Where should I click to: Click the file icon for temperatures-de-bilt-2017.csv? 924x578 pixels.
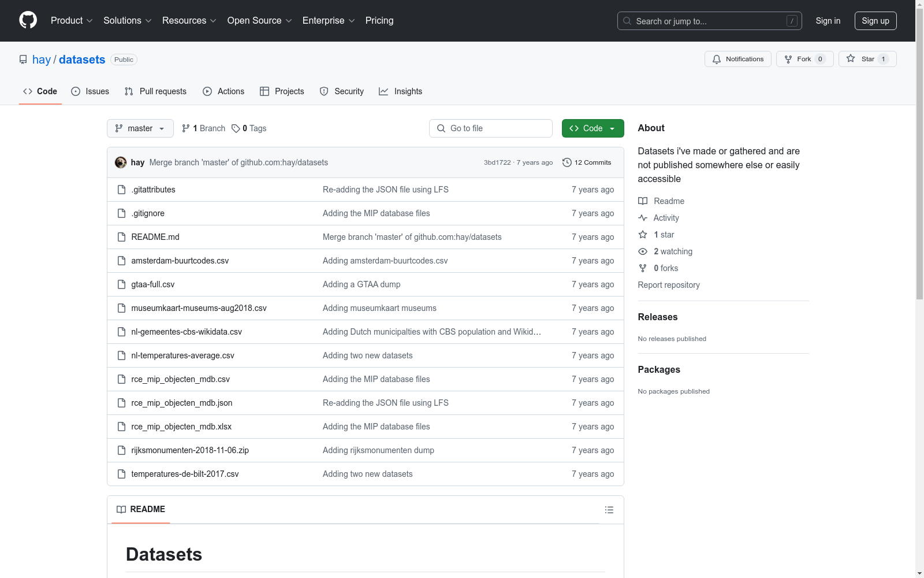[121, 474]
